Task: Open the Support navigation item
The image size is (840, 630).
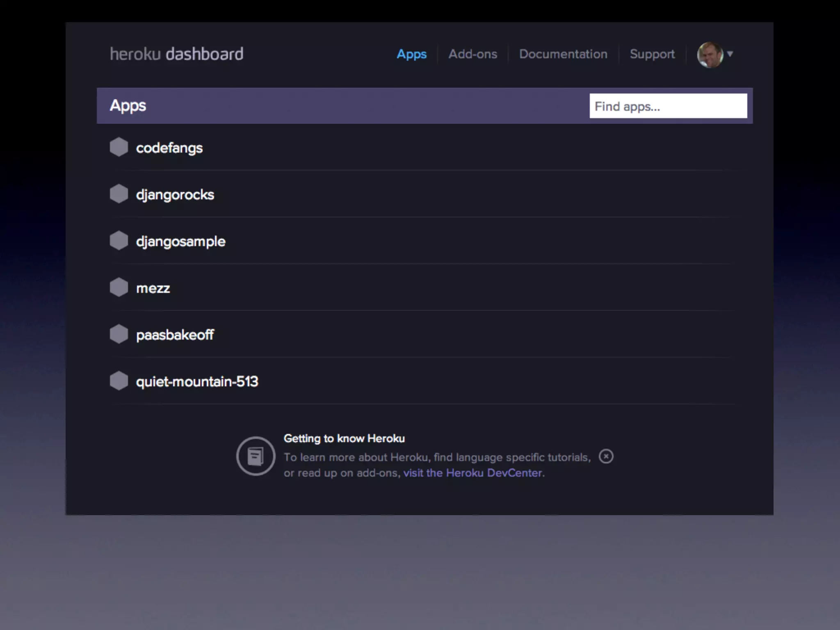Action: (x=652, y=54)
